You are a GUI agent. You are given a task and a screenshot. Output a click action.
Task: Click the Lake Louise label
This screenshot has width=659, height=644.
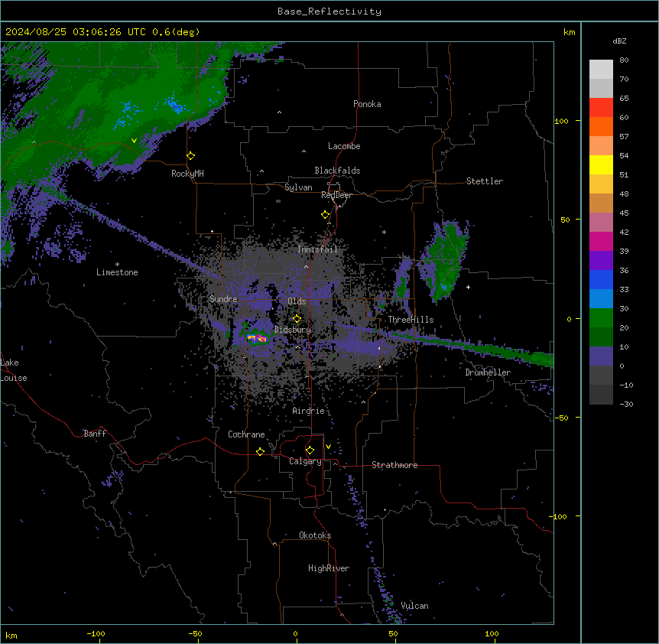pos(14,370)
